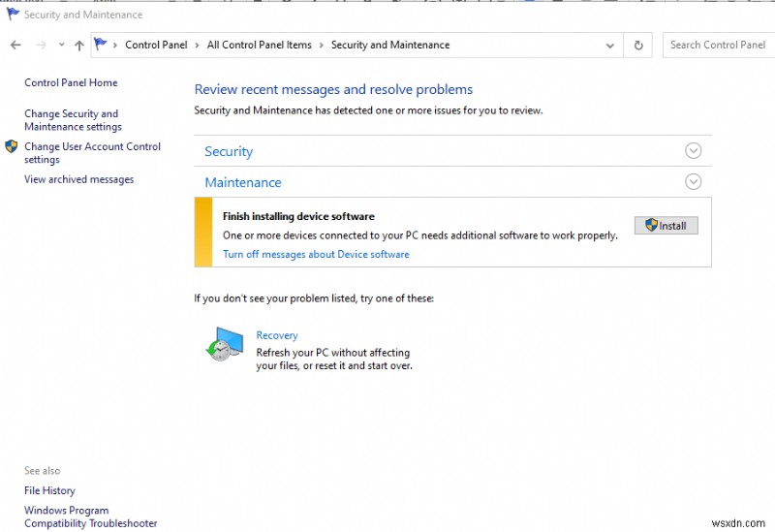The width and height of the screenshot is (775, 532).
Task: Click the Back navigation arrow
Action: 15,45
